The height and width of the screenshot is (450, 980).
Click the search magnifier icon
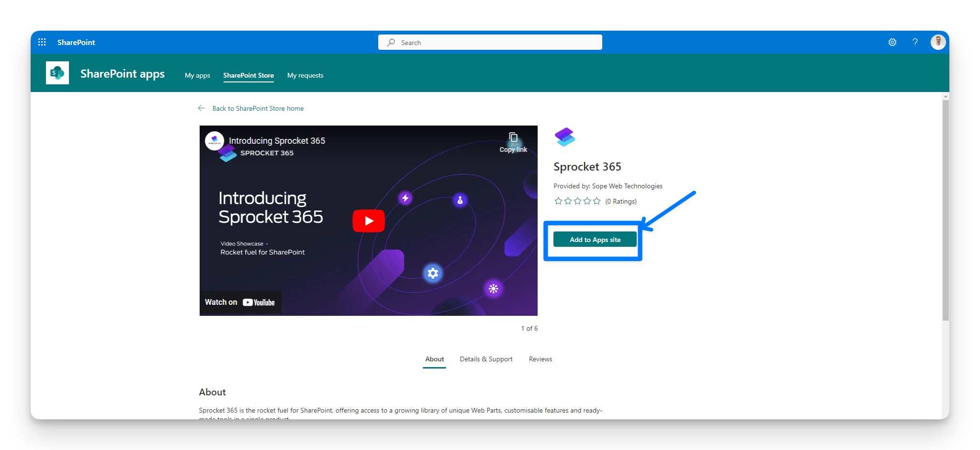pyautogui.click(x=391, y=42)
